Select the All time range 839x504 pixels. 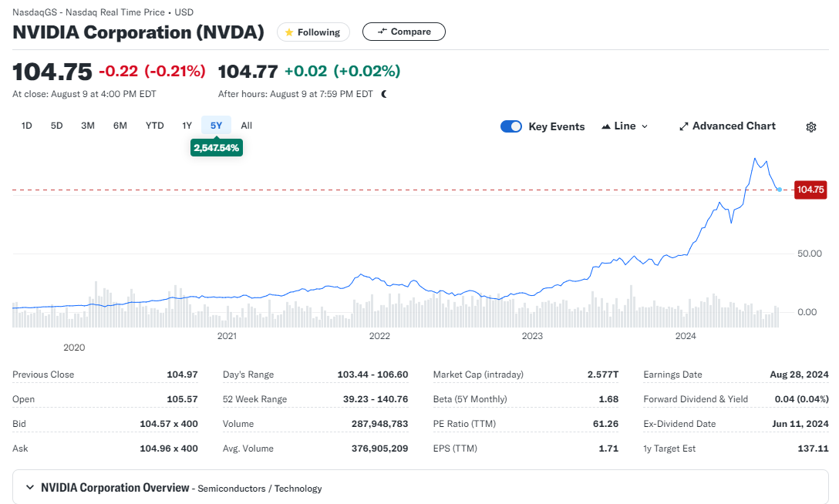pos(246,126)
